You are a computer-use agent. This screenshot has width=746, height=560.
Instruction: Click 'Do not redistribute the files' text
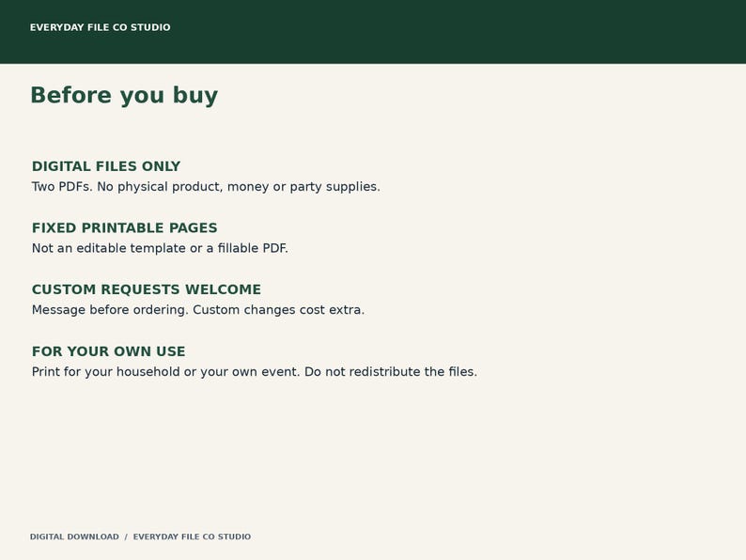click(391, 371)
